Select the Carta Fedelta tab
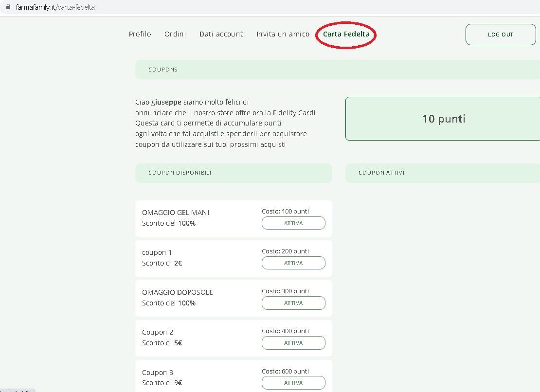This screenshot has height=392, width=540. pyautogui.click(x=346, y=34)
